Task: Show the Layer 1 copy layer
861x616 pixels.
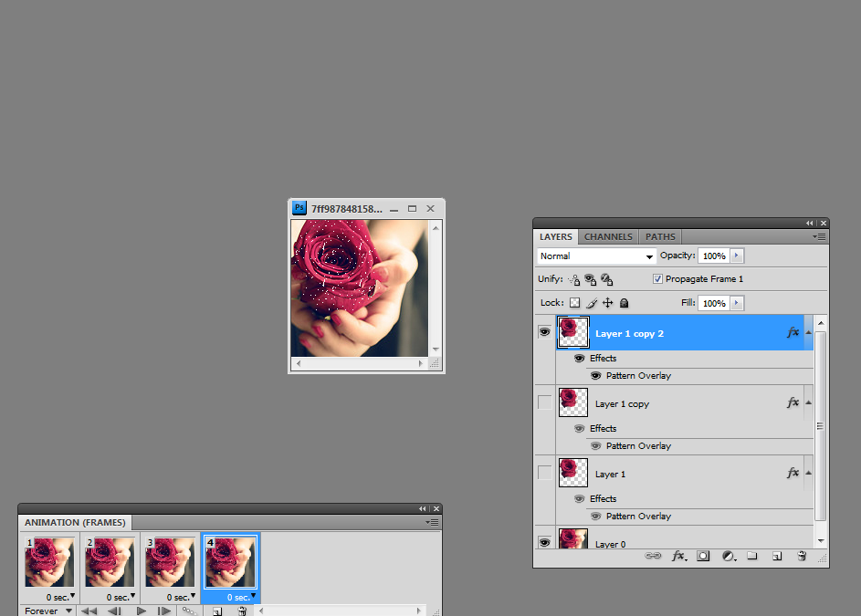Action: pos(545,402)
